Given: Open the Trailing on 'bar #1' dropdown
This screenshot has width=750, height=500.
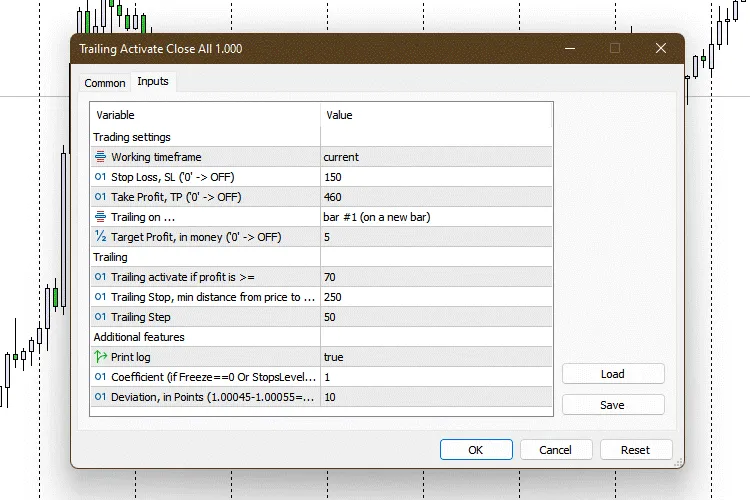Looking at the screenshot, I should pyautogui.click(x=435, y=217).
